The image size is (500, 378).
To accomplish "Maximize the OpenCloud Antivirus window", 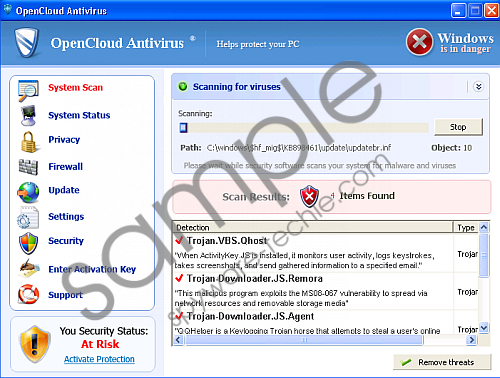I will click(475, 11).
